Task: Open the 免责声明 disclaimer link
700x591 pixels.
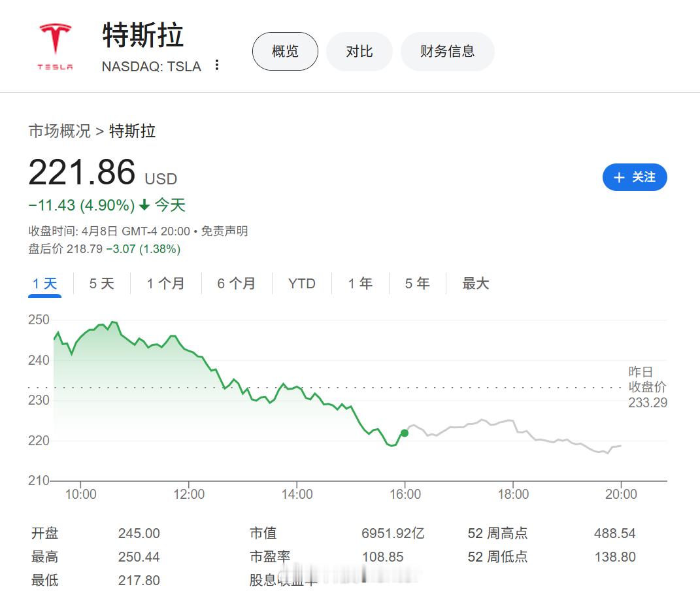Action: pyautogui.click(x=225, y=231)
